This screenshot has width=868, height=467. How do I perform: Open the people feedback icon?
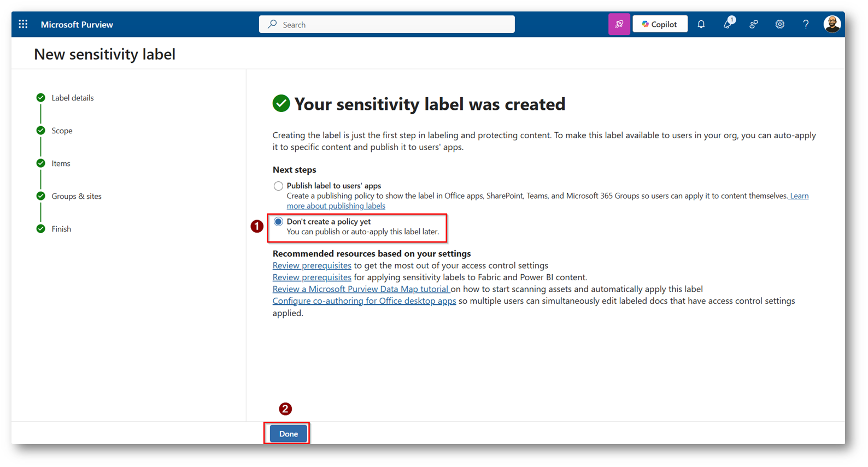[x=754, y=25]
